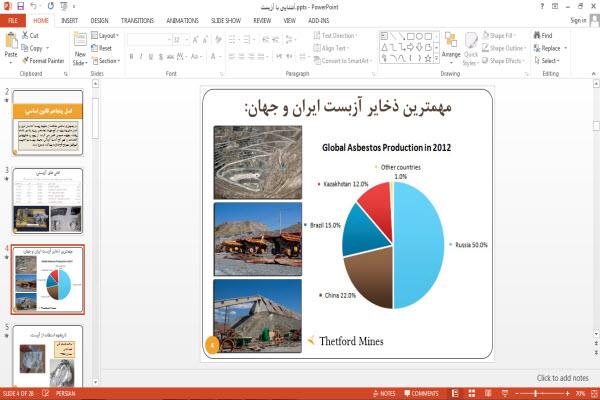Viewport: 600px width, 400px height.
Task: Click Shape Effects button
Action: 503,60
